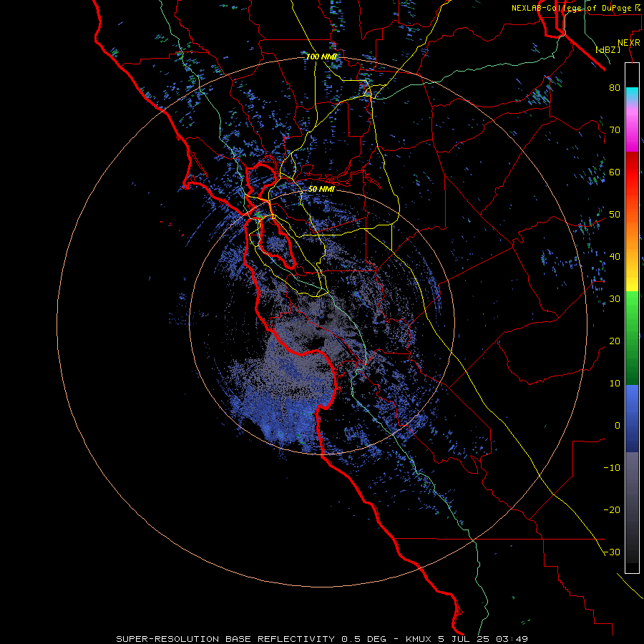Click the 70 value on dBZ scale
This screenshot has height=644, width=644.
tap(615, 130)
